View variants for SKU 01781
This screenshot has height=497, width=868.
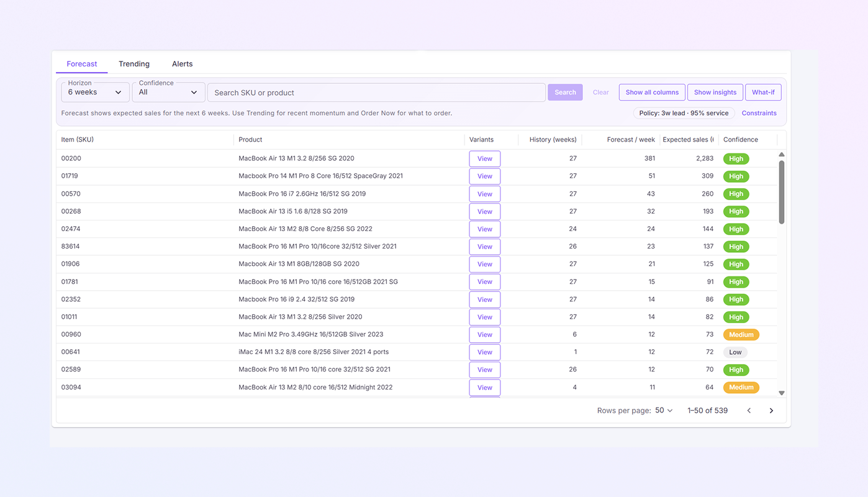tap(485, 282)
